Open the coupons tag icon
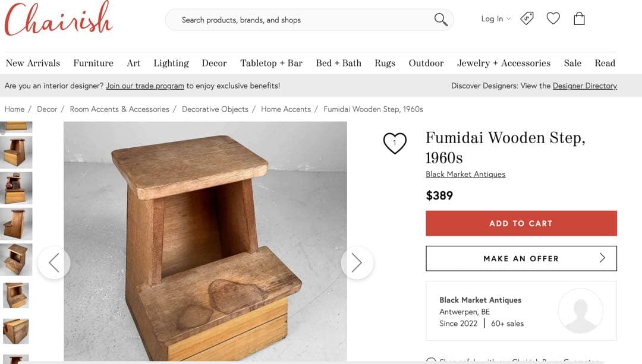Image resolution: width=642 pixels, height=364 pixels. click(527, 18)
